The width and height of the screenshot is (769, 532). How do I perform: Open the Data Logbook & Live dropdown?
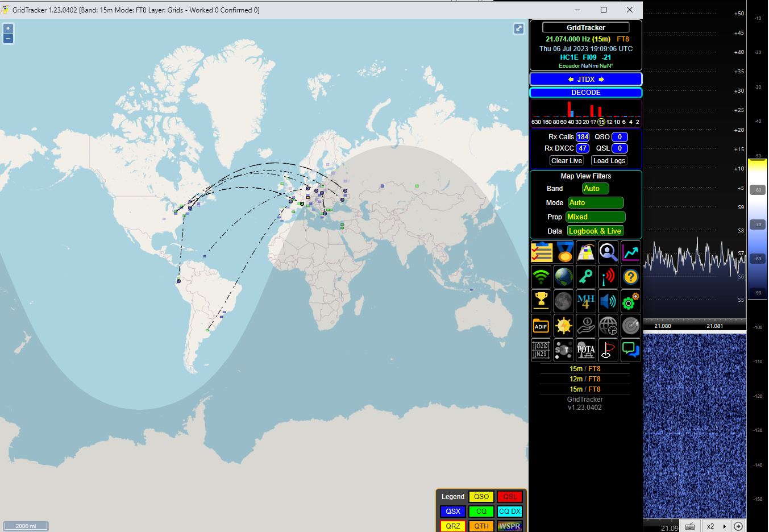595,231
